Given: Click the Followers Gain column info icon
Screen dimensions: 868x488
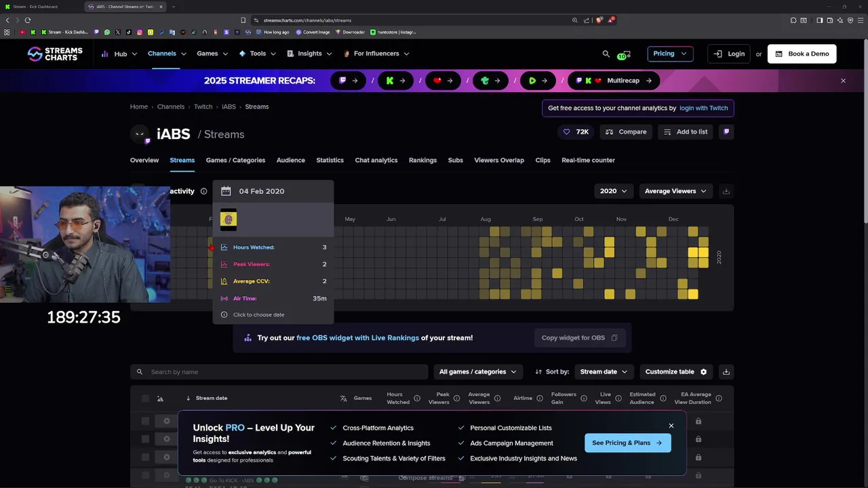Looking at the screenshot, I should click(583, 399).
